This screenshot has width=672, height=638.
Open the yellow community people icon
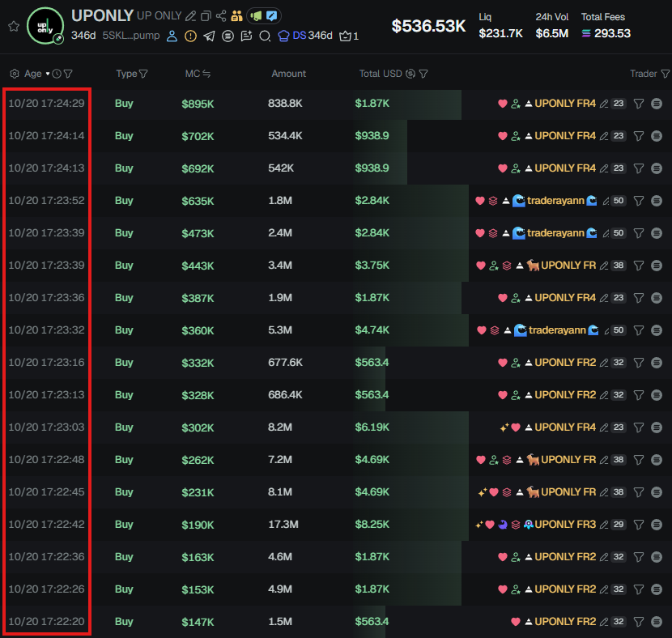[x=236, y=16]
